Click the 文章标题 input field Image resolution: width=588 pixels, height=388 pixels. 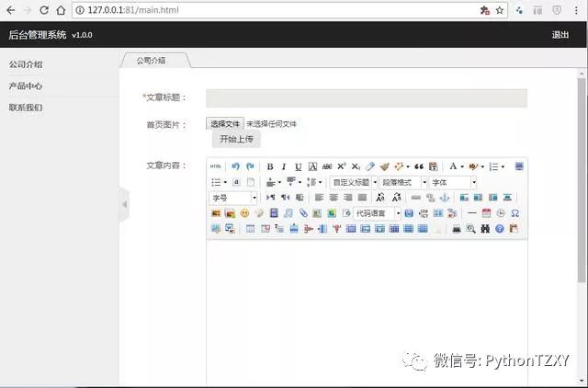pos(367,98)
